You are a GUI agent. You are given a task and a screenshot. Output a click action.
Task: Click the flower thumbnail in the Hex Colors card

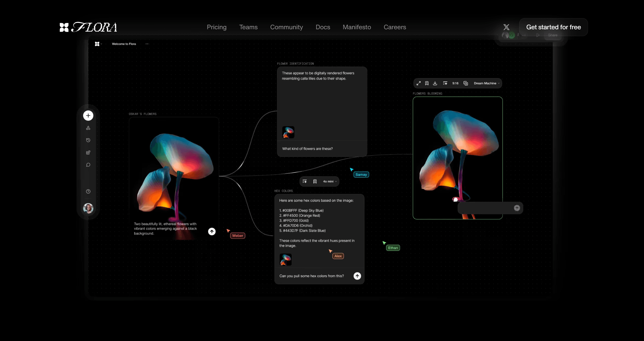pos(285,260)
